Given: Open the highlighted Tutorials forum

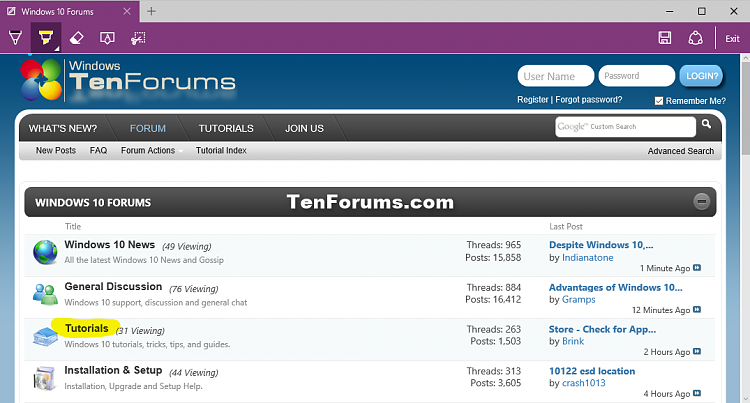Looking at the screenshot, I should (x=87, y=328).
